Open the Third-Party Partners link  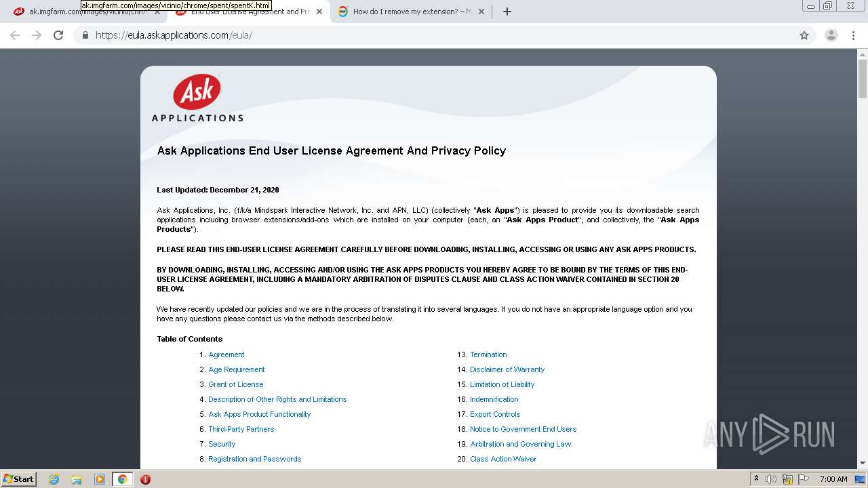[x=241, y=429]
